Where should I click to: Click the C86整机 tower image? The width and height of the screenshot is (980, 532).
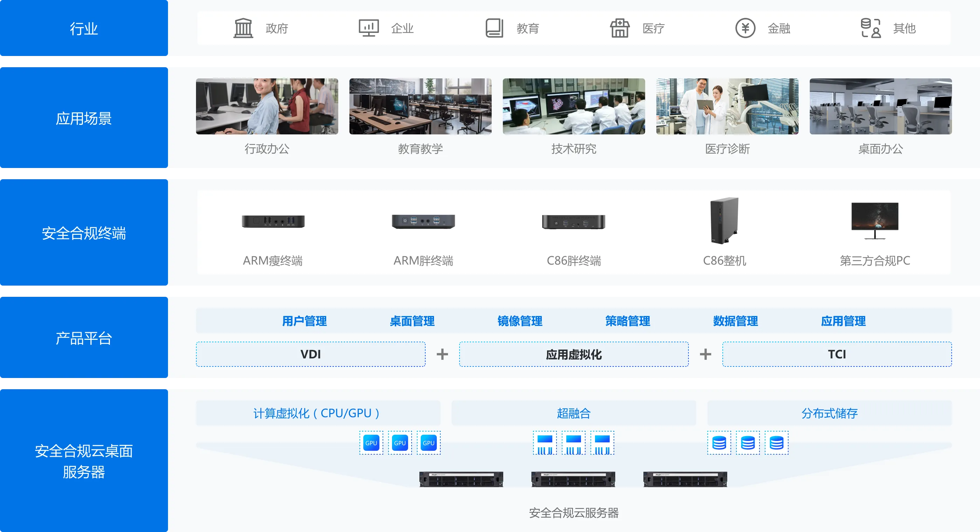point(724,221)
